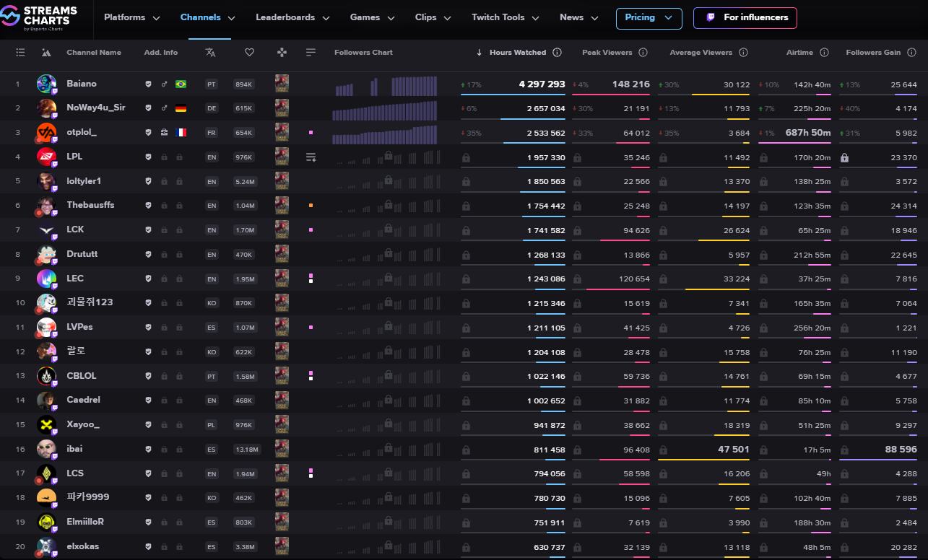Click the lines icon left of Followers Chart
Image resolution: width=928 pixels, height=560 pixels.
311,52
